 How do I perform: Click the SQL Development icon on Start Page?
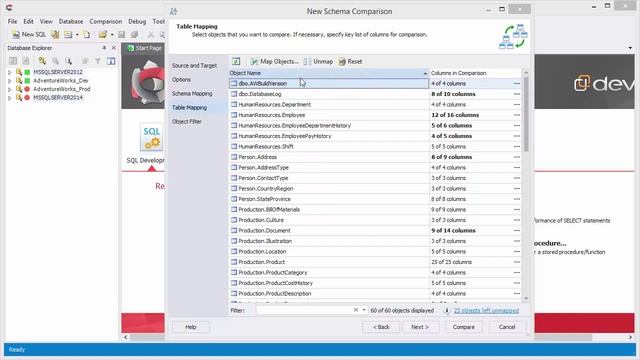(151, 137)
